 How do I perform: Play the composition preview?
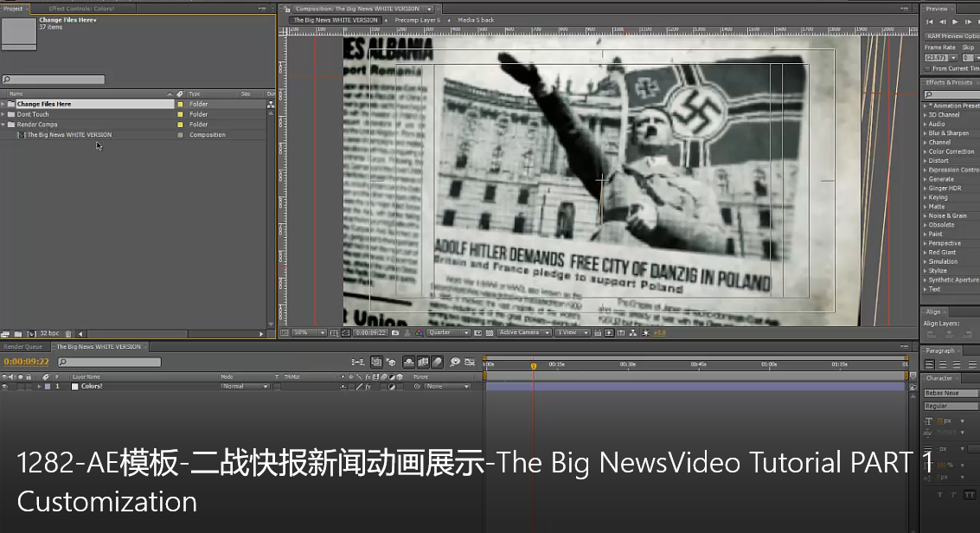point(955,22)
